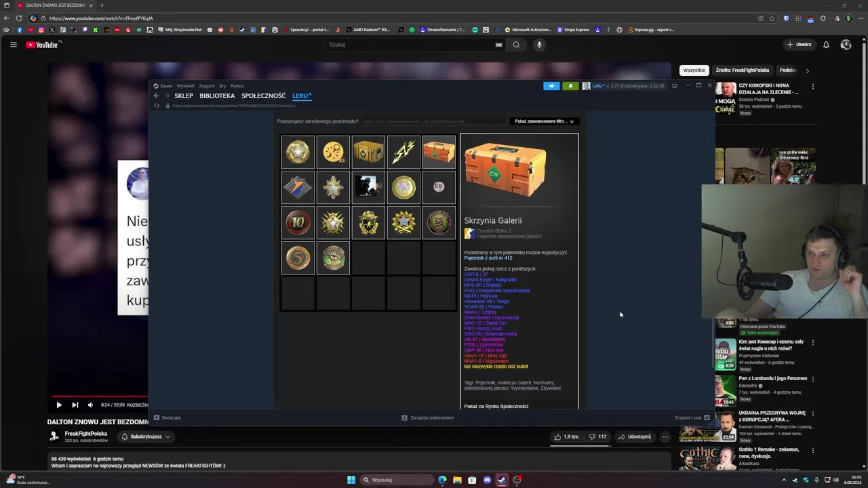Screen dimensions: 868x488
Task: Open the Wyświetl menu in Steam
Action: tap(185, 86)
